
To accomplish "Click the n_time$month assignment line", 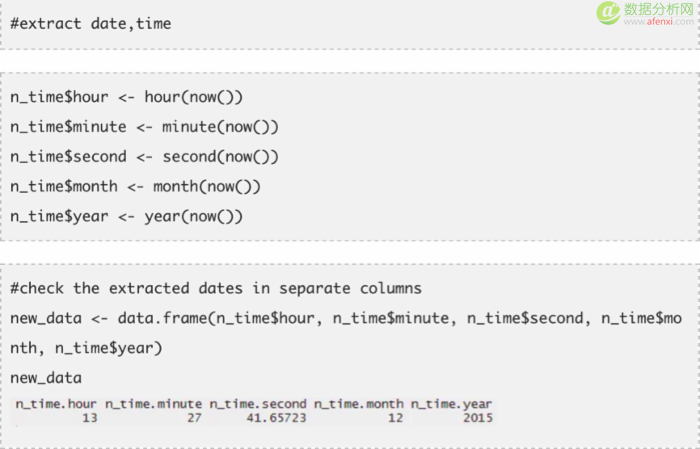I will pos(135,187).
